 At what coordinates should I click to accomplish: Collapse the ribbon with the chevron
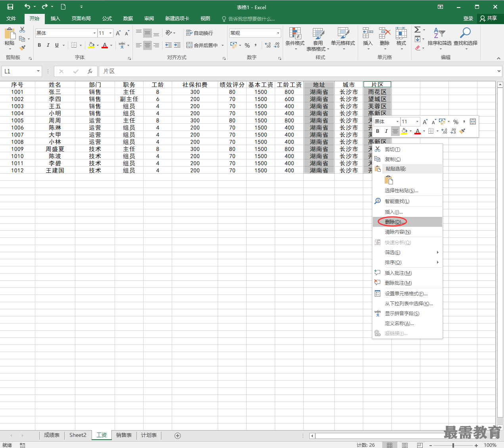click(x=499, y=58)
